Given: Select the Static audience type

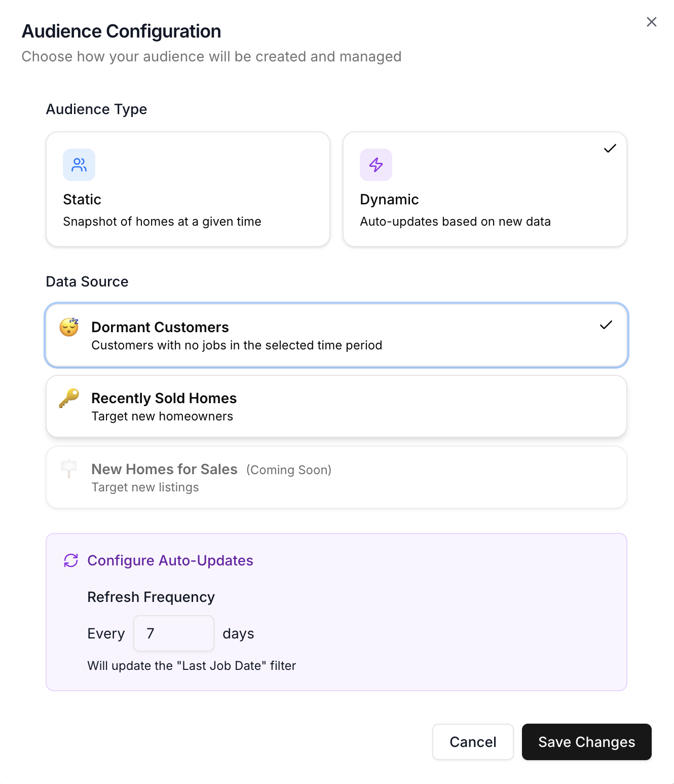Looking at the screenshot, I should 188,189.
